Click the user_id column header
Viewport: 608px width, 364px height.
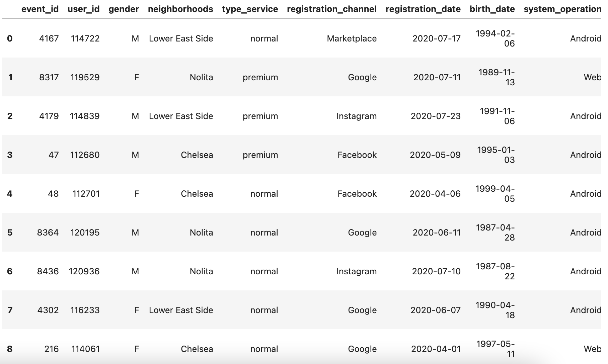click(83, 9)
